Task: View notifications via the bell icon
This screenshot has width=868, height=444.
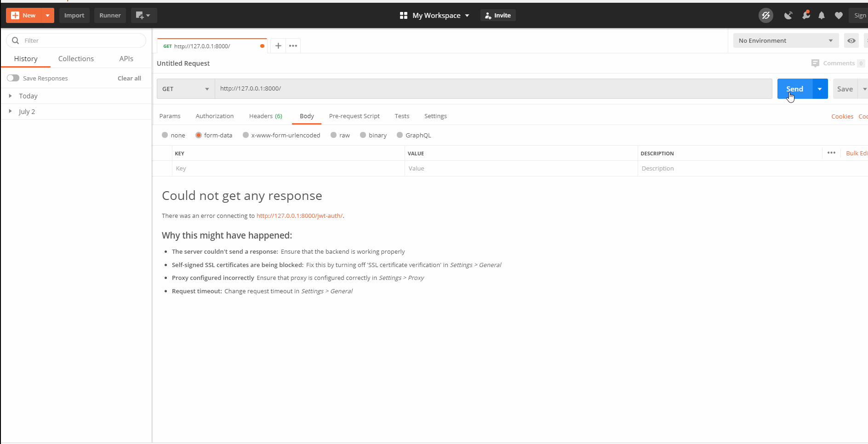Action: [x=822, y=15]
